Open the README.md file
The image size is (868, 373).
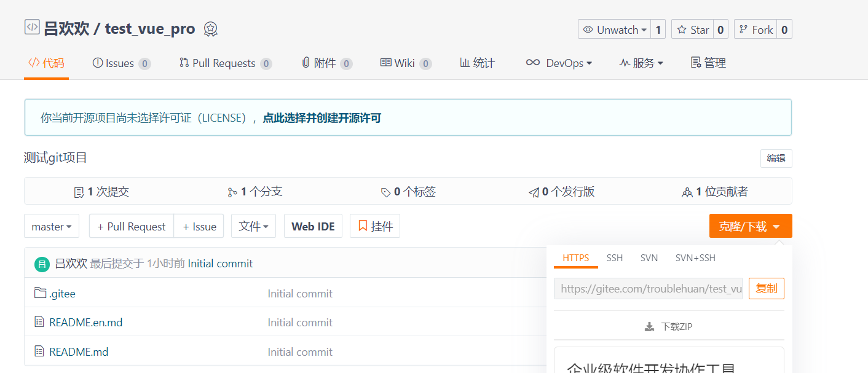tap(79, 351)
